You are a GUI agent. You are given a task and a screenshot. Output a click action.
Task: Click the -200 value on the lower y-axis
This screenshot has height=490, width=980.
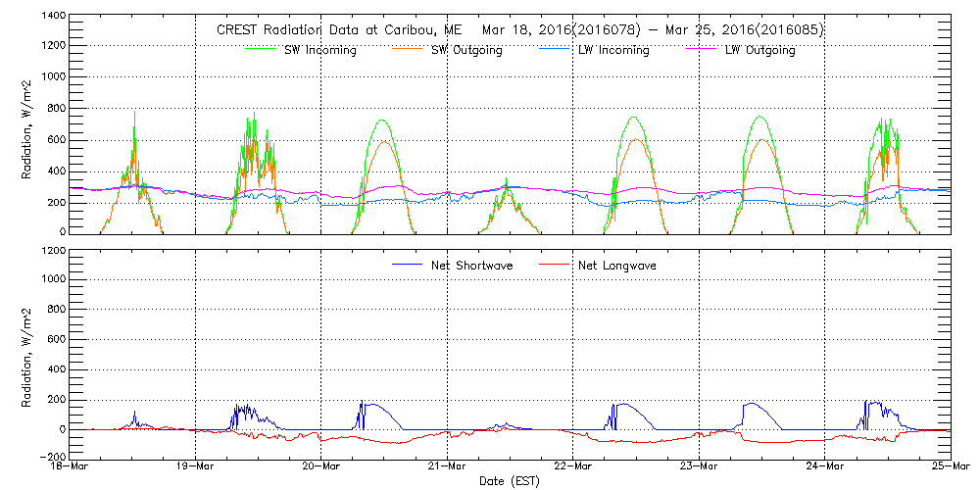(51, 457)
